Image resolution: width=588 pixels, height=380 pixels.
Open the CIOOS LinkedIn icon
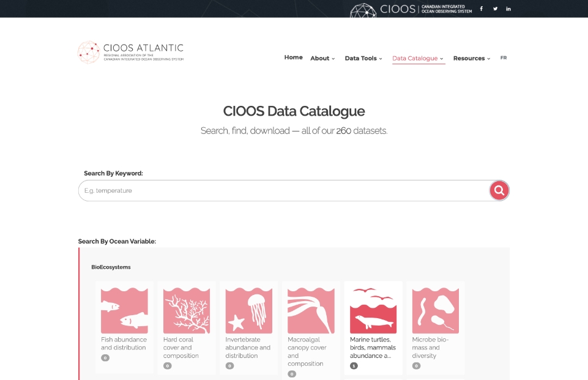point(508,9)
